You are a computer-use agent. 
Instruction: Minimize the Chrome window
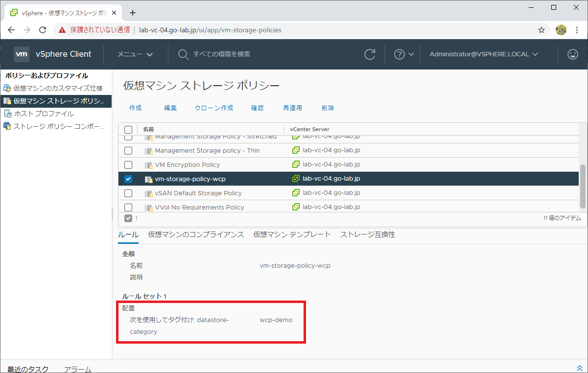coord(531,7)
